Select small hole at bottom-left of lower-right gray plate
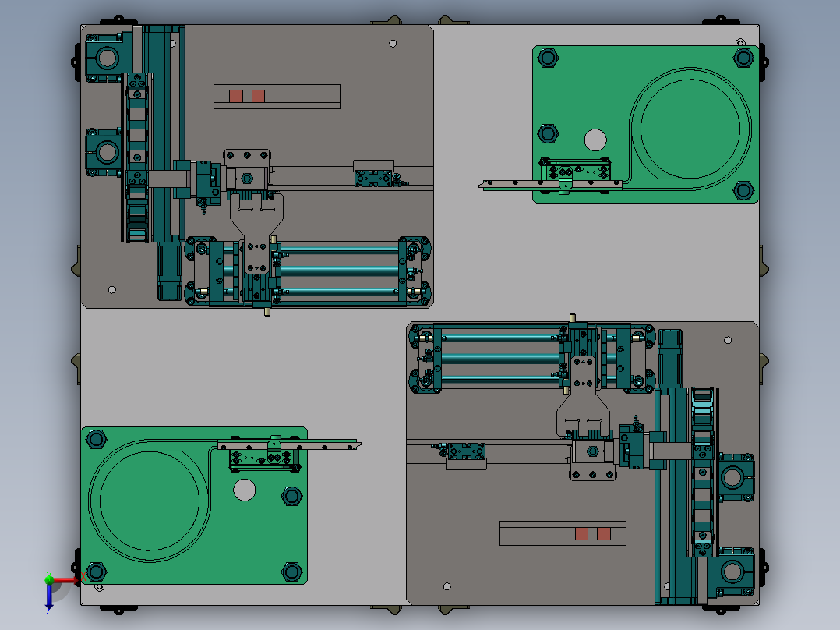This screenshot has height=630, width=840. click(447, 586)
